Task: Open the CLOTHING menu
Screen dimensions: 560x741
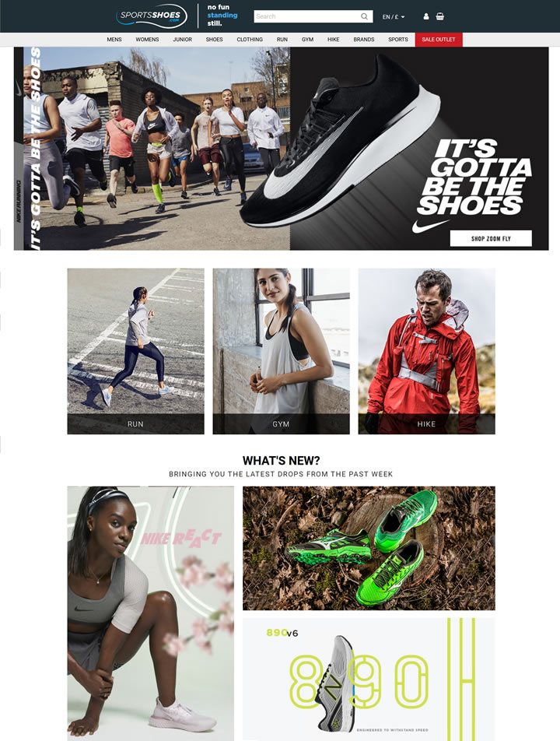Action: tap(250, 40)
